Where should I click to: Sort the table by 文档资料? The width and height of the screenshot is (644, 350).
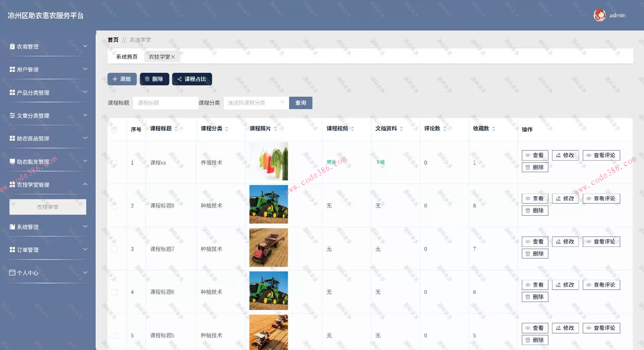[x=401, y=129]
